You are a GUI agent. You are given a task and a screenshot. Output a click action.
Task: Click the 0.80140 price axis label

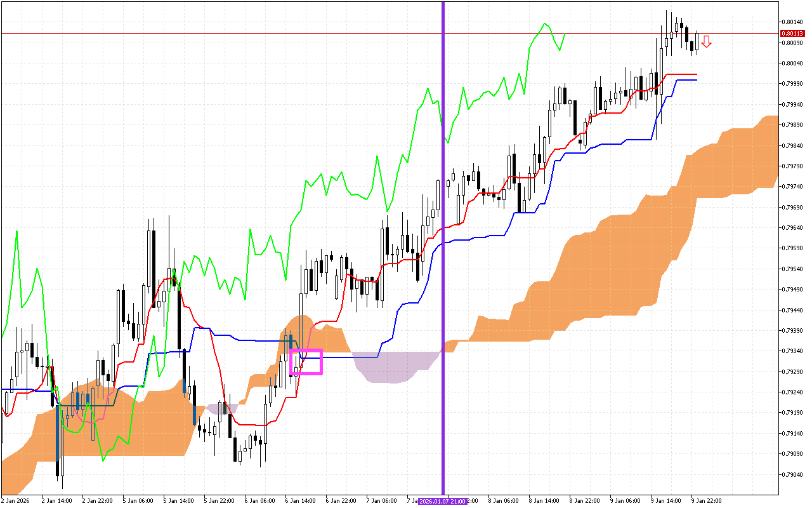[790, 22]
